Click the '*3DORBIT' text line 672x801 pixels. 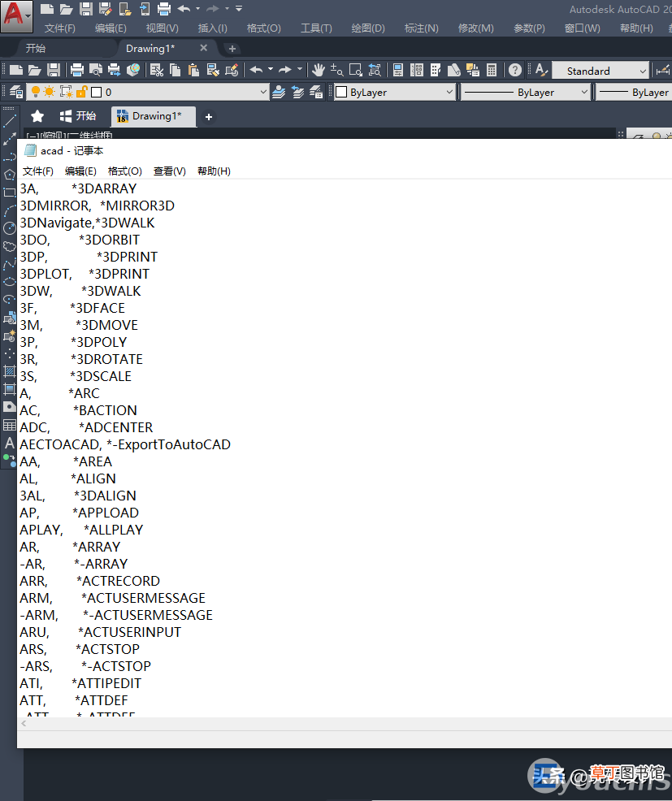(x=110, y=240)
